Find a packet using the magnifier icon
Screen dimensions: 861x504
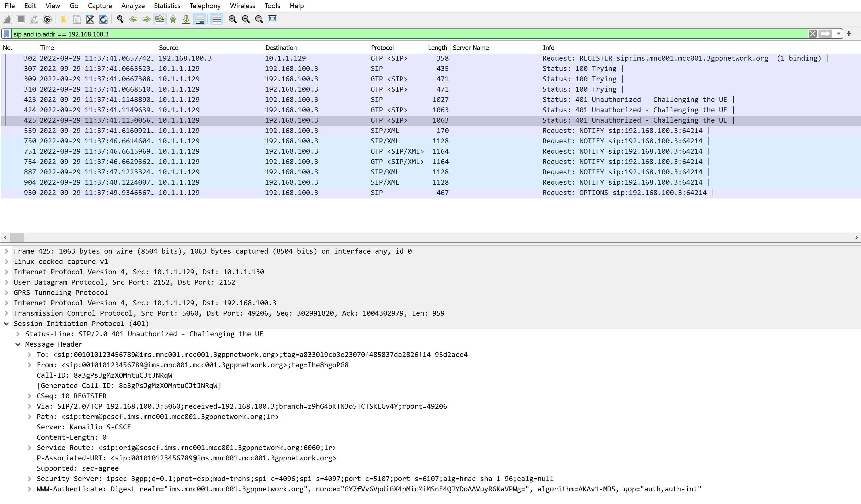(x=120, y=19)
